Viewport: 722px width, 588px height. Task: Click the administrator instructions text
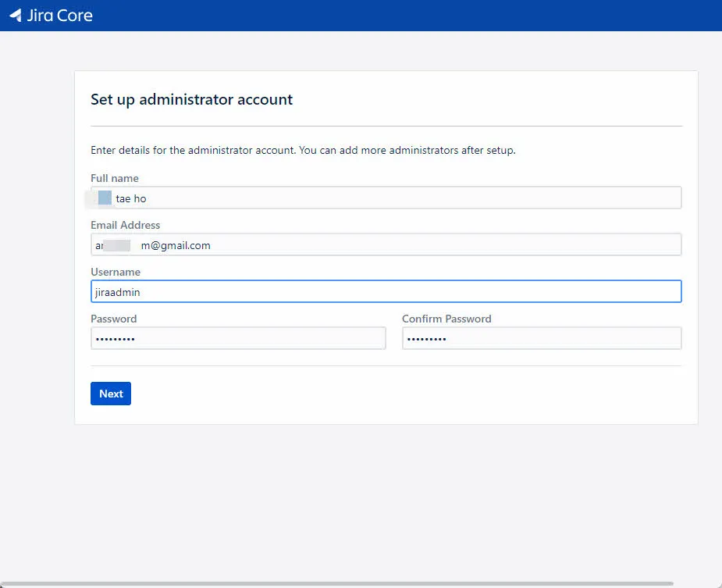coord(303,150)
